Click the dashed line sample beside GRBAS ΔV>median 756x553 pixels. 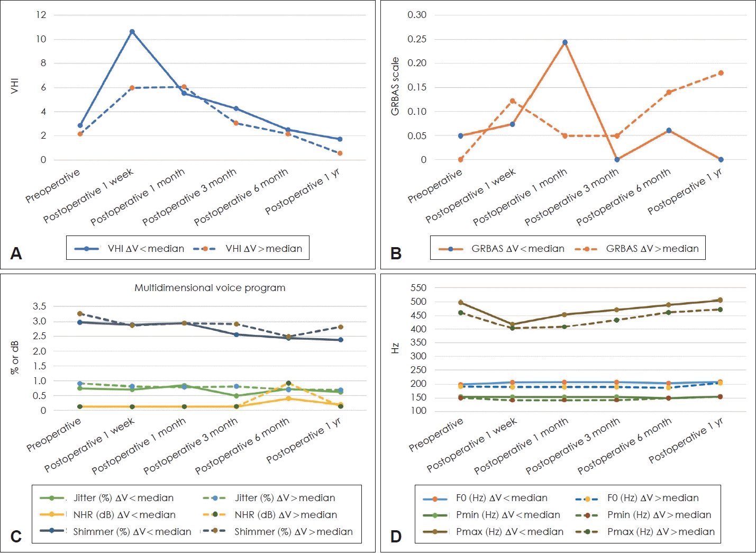coord(586,249)
